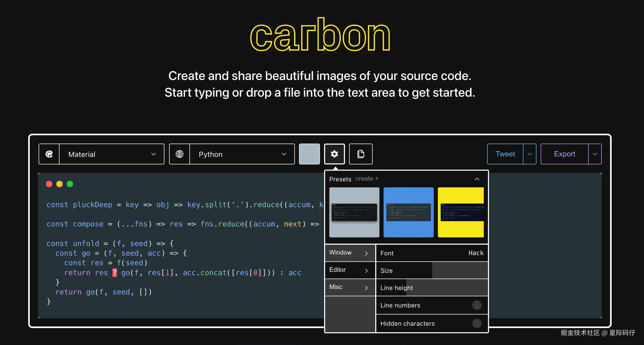Open the Python language dropdown
644x345 pixels.
coord(242,154)
